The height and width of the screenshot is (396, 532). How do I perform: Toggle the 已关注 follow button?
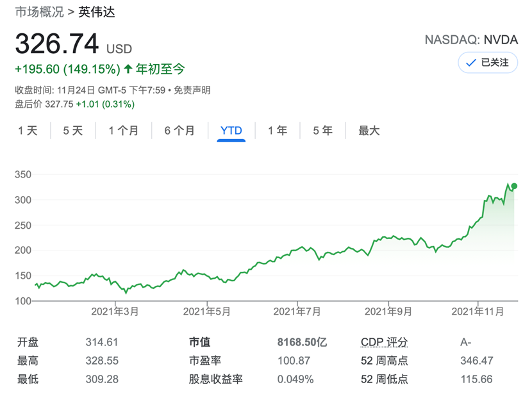coord(488,62)
